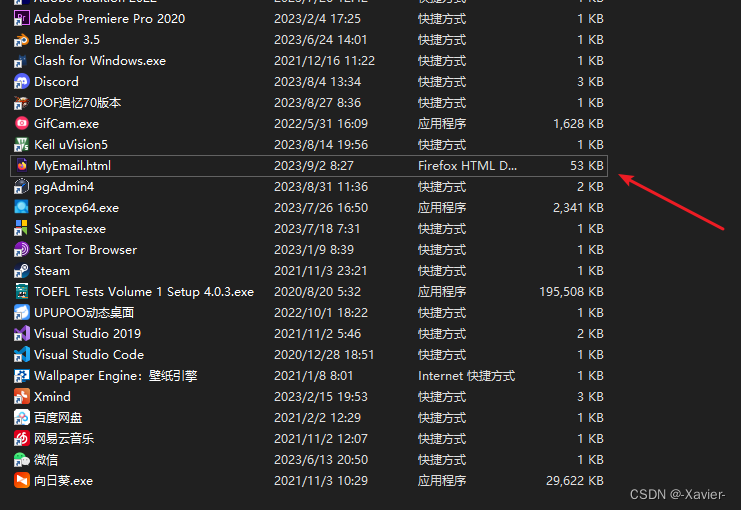Click the Xmind file name
This screenshot has height=510, width=741.
52,397
